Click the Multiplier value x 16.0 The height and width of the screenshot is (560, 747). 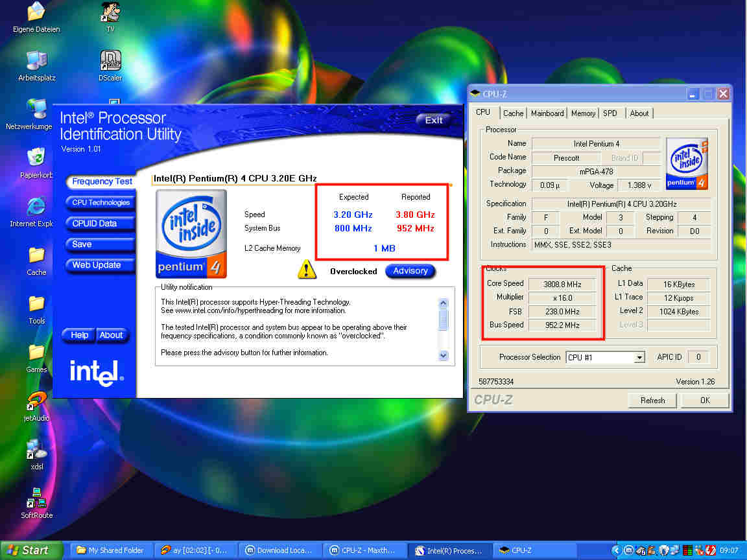click(562, 298)
